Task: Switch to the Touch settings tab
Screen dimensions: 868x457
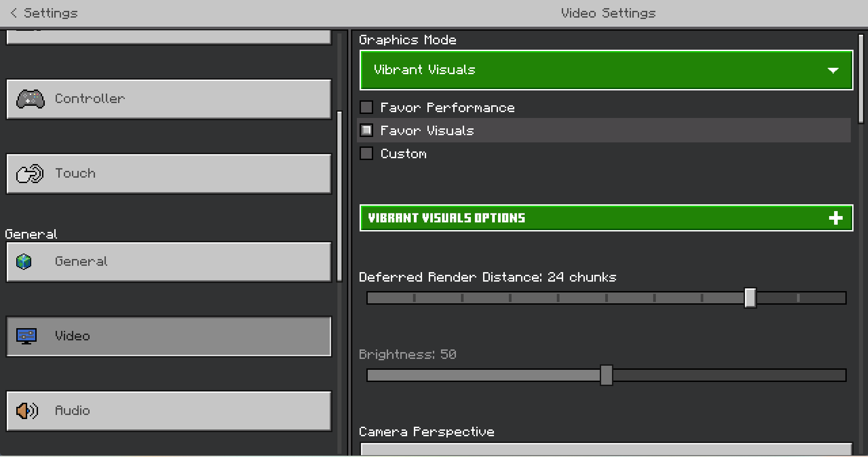Action: pos(169,174)
